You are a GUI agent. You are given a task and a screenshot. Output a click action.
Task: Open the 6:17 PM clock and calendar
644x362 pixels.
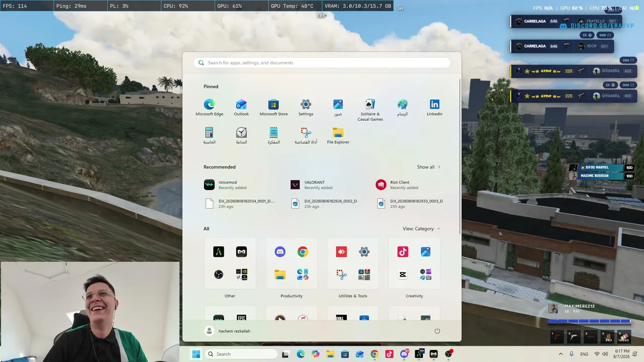(x=622, y=354)
